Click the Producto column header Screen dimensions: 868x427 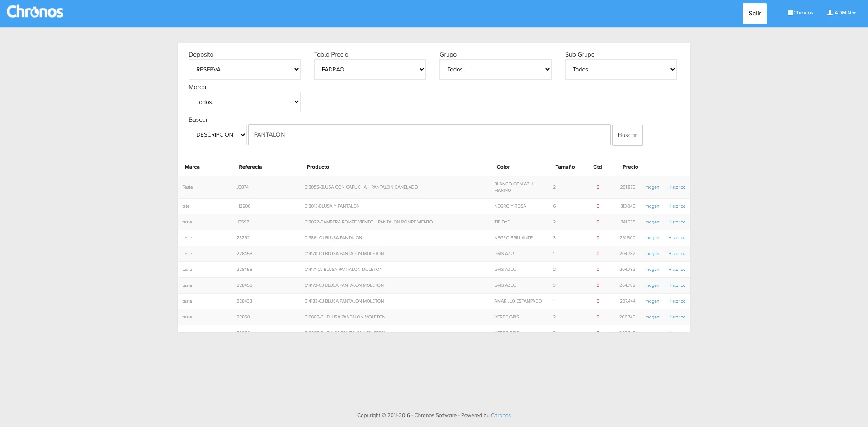(x=318, y=167)
